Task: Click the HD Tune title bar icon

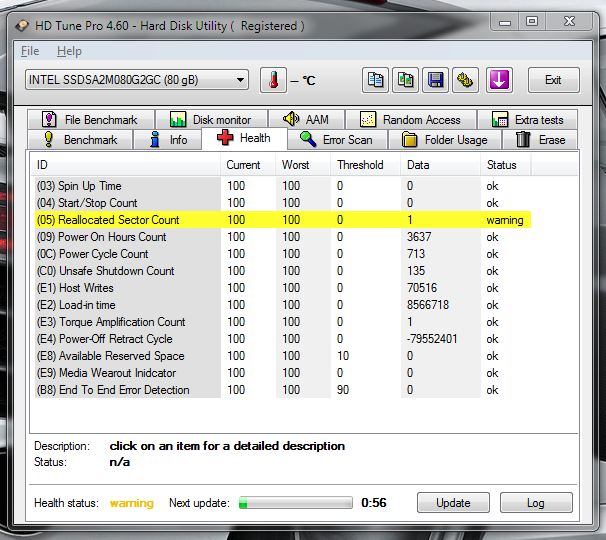Action: pyautogui.click(x=22, y=26)
